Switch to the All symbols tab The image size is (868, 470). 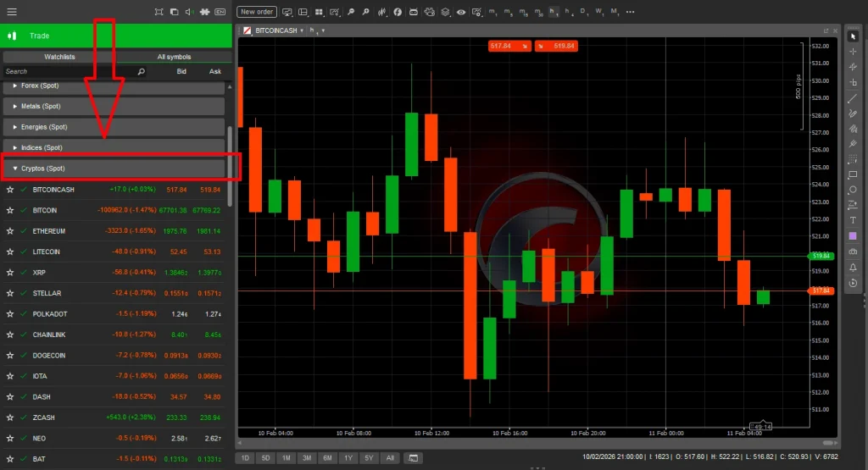pos(174,57)
